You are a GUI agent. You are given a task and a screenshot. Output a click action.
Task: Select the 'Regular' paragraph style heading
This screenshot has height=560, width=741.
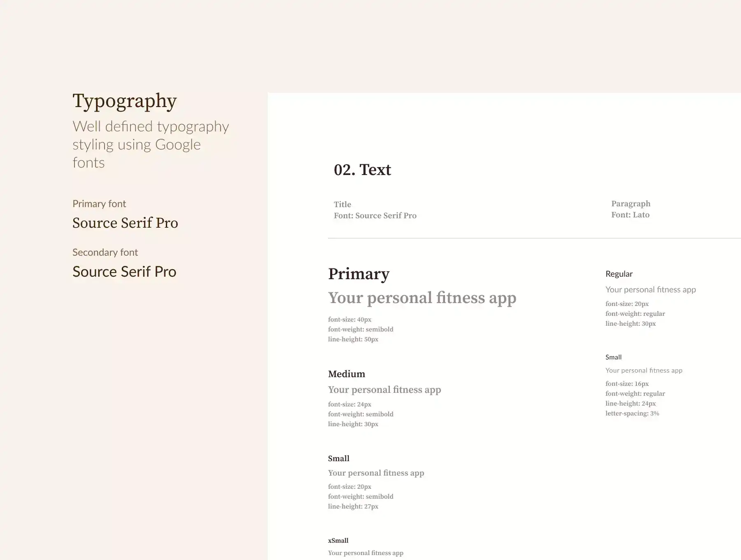coord(619,274)
